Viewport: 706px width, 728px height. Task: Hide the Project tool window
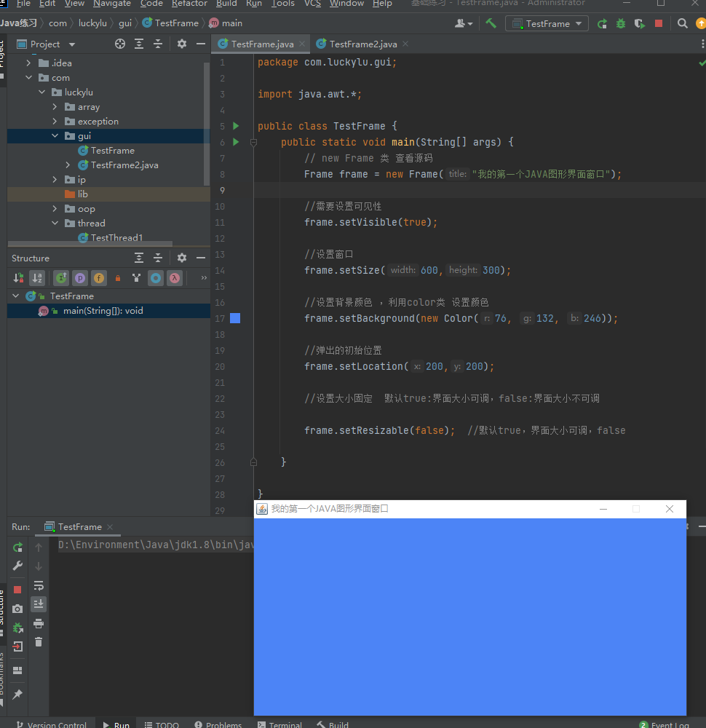[201, 44]
